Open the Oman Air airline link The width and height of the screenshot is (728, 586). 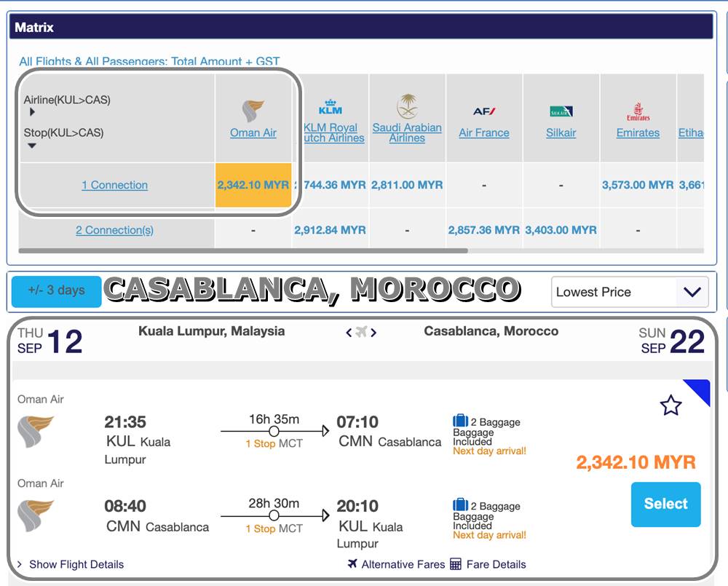(x=253, y=132)
